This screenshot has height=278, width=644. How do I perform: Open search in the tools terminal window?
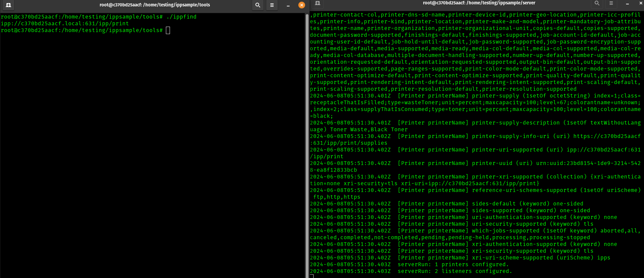258,5
